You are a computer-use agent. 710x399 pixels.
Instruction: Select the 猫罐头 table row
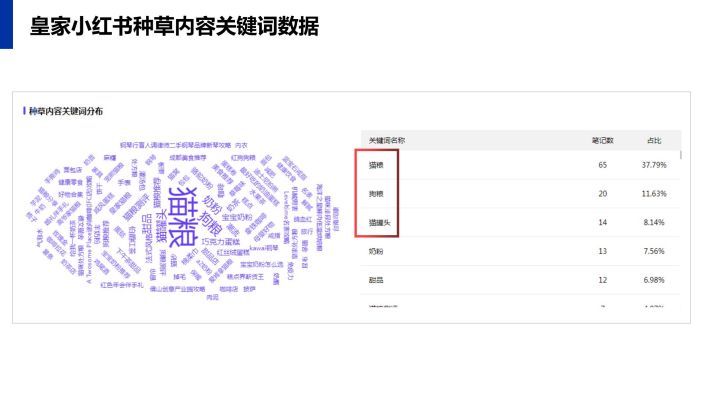(x=521, y=222)
